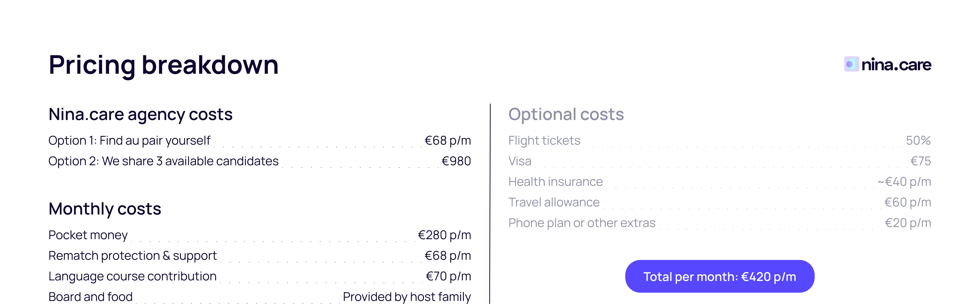Click the Nina.care agency costs heading
This screenshot has width=980, height=304.
[140, 114]
